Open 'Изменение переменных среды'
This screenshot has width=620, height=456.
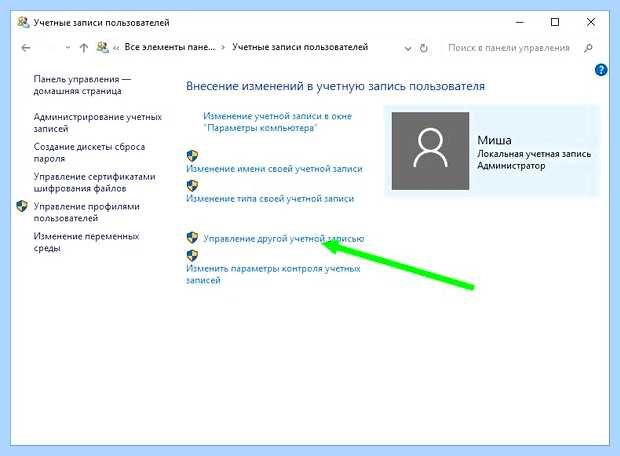pos(86,242)
